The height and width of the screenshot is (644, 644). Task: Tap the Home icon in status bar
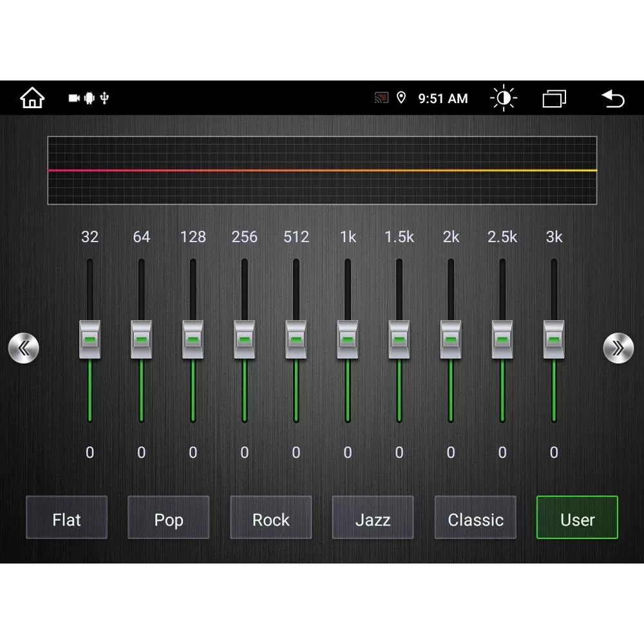tap(32, 98)
